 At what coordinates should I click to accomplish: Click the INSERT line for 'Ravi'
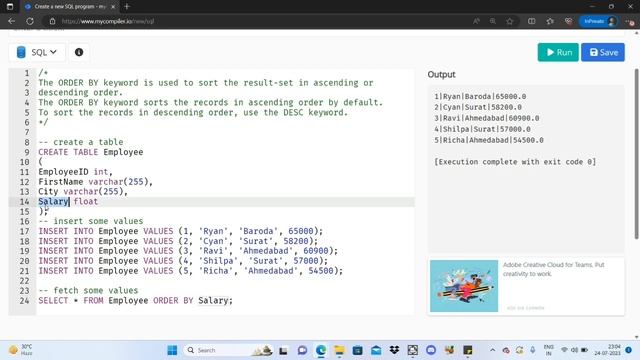[188, 251]
